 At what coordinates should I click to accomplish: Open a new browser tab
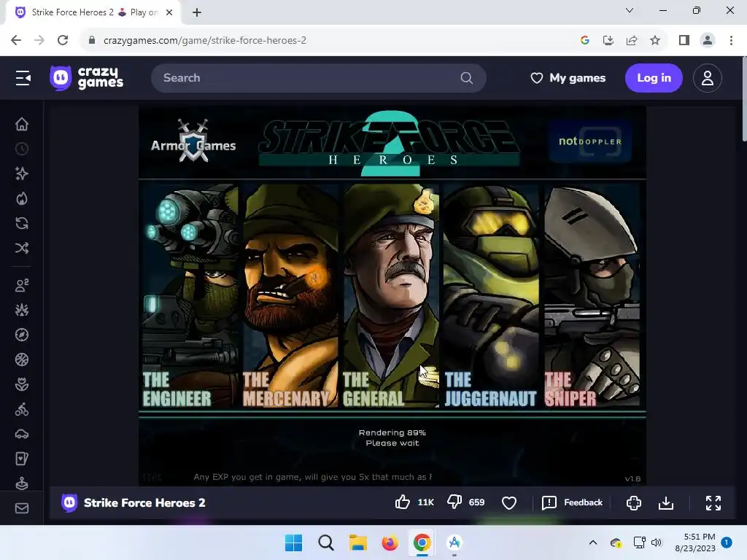[197, 12]
